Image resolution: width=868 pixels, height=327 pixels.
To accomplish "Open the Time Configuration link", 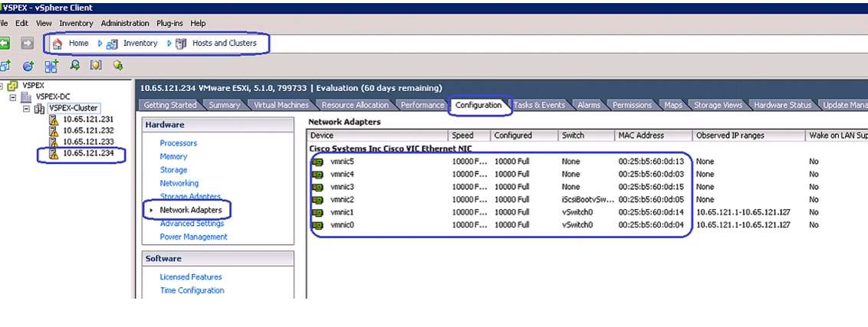I will click(x=192, y=290).
